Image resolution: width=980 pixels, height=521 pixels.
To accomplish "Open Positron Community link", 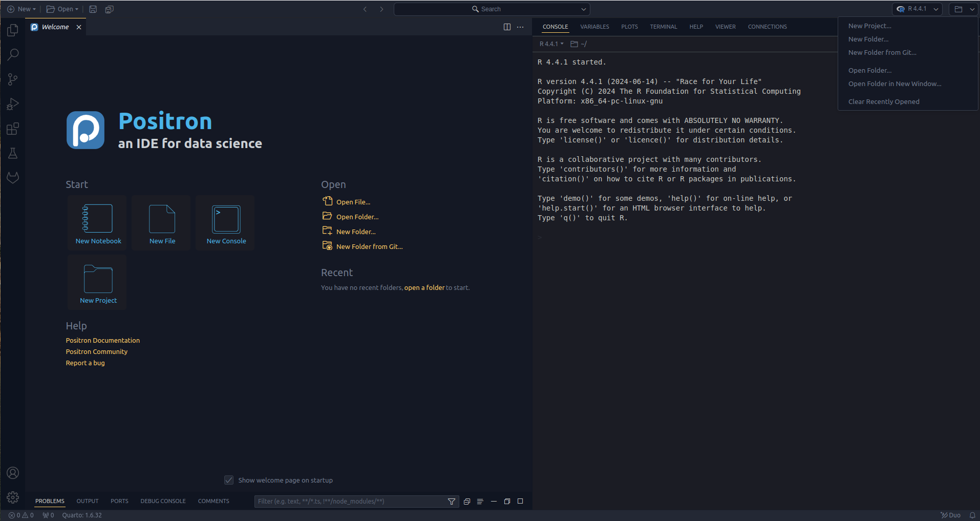I will [x=96, y=352].
